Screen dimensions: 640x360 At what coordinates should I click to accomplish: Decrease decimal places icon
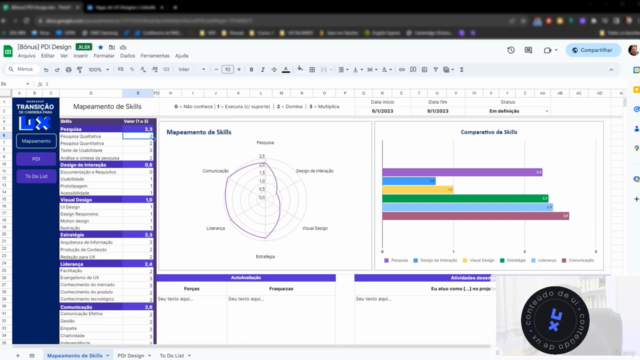coord(143,70)
